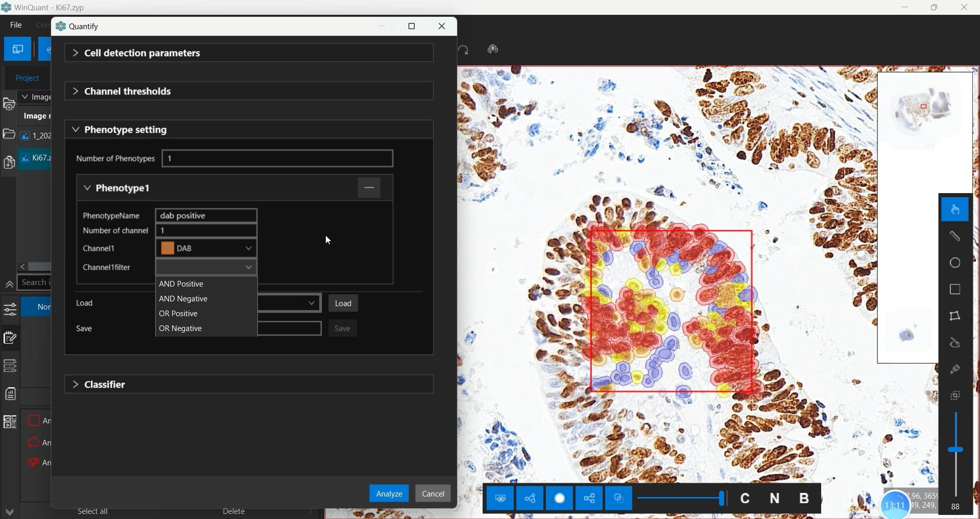
Task: Open the sliders settings icon in left sidebar
Action: tap(10, 310)
